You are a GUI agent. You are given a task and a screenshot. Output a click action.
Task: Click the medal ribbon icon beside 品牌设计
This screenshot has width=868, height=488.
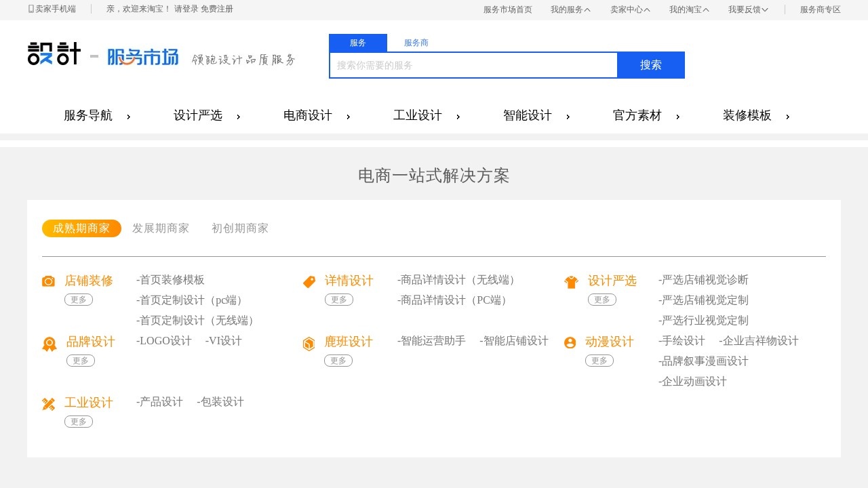coord(50,344)
